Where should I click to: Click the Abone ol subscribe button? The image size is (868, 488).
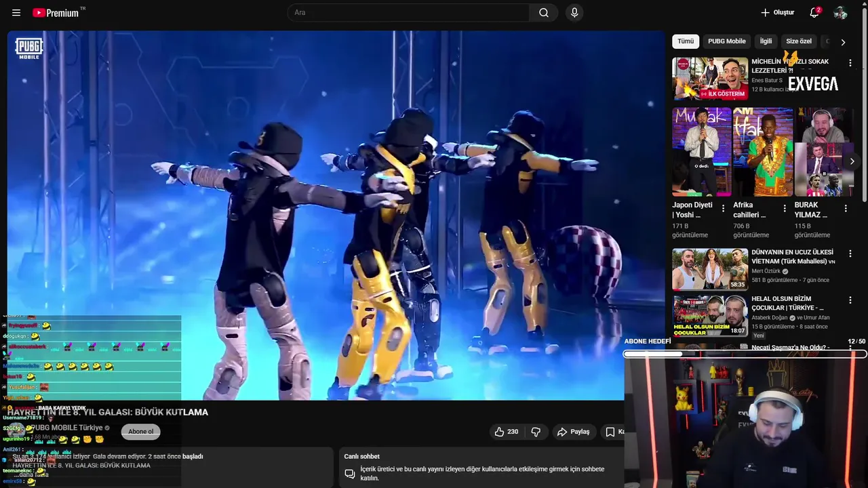coord(141,431)
